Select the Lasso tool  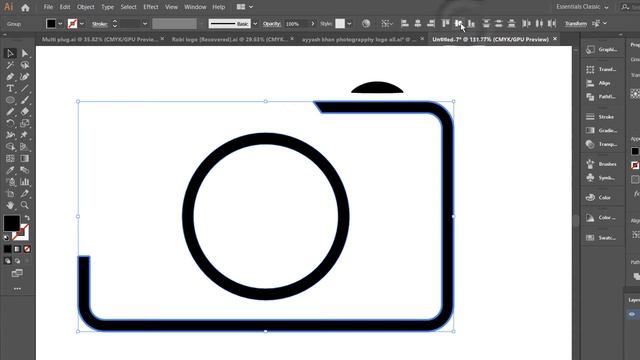[25, 65]
